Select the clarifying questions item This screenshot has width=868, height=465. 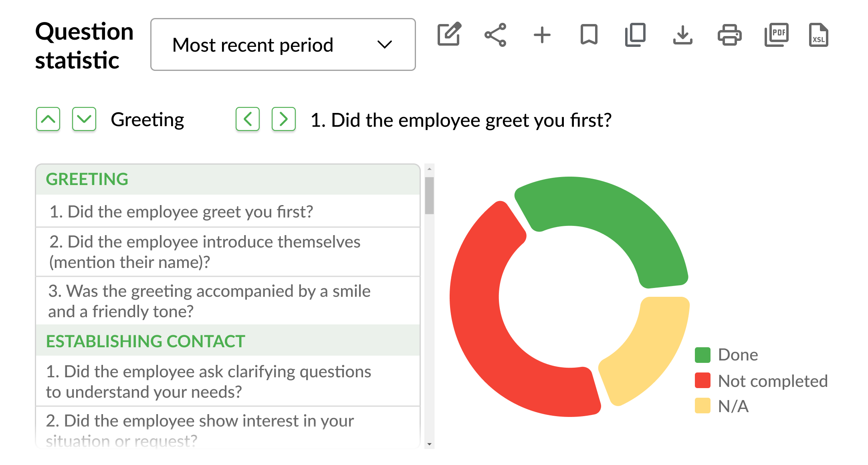coord(208,382)
